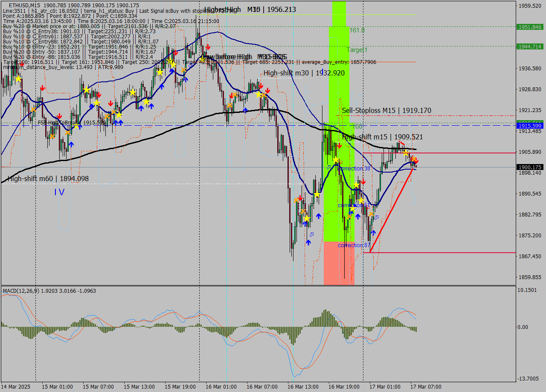
Task: Select the blue dashed FSB HighToBreak horizontal line
Action: click(256, 126)
